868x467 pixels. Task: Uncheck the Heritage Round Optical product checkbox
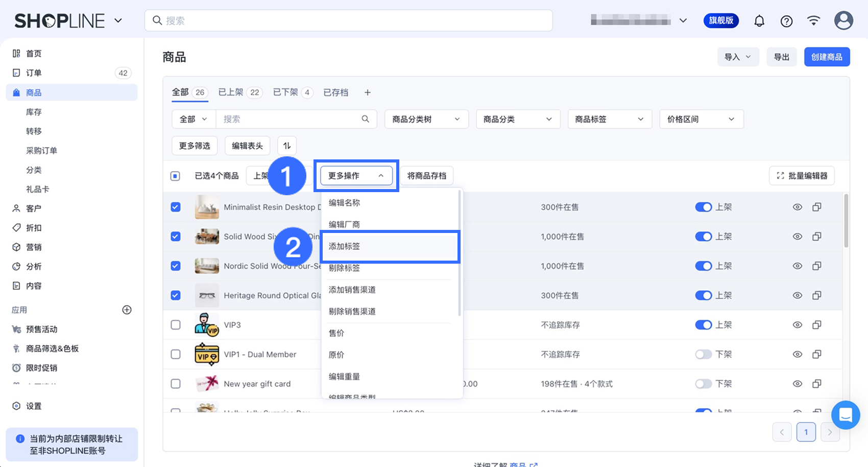[x=176, y=295]
